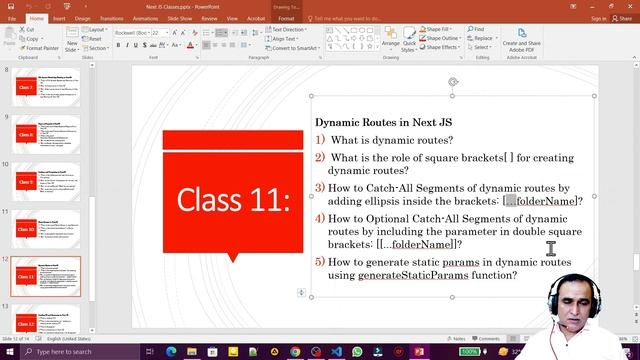The width and height of the screenshot is (640, 360).
Task: Expand the Layout dropdown
Action: pos(95,30)
